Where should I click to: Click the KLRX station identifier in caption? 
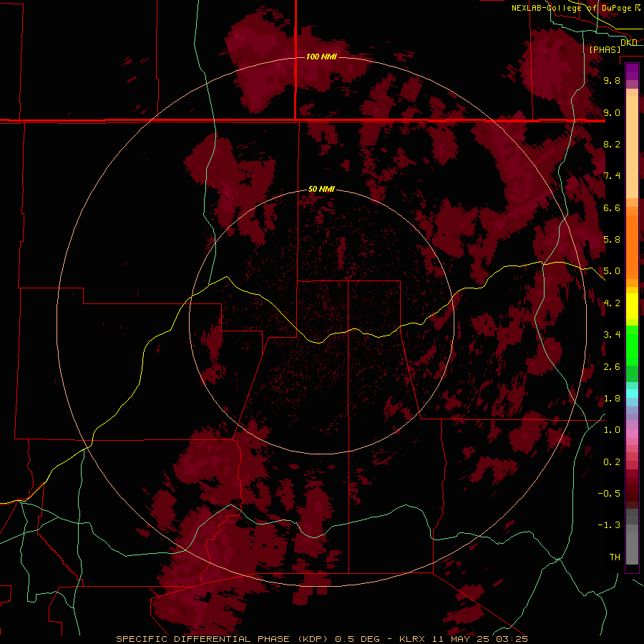[413, 639]
